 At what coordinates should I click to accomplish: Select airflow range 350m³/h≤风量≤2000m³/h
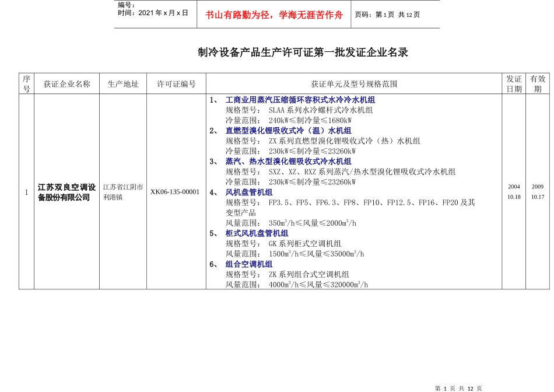(x=313, y=223)
